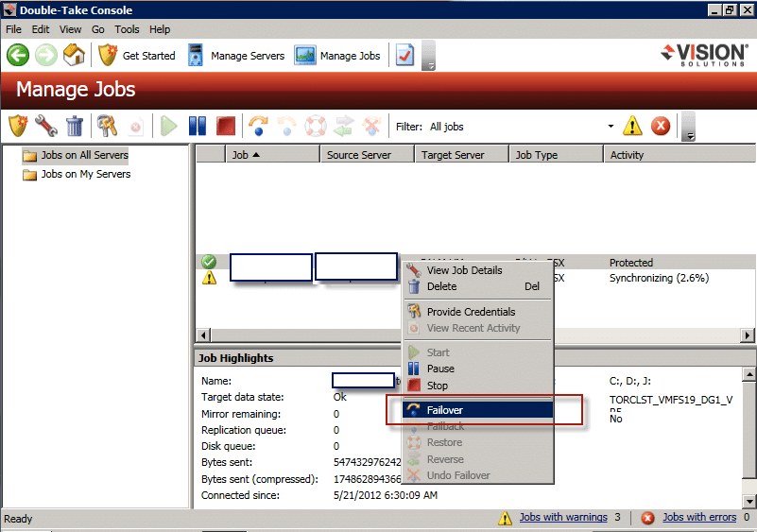Open the Jobs with warnings link

563,517
